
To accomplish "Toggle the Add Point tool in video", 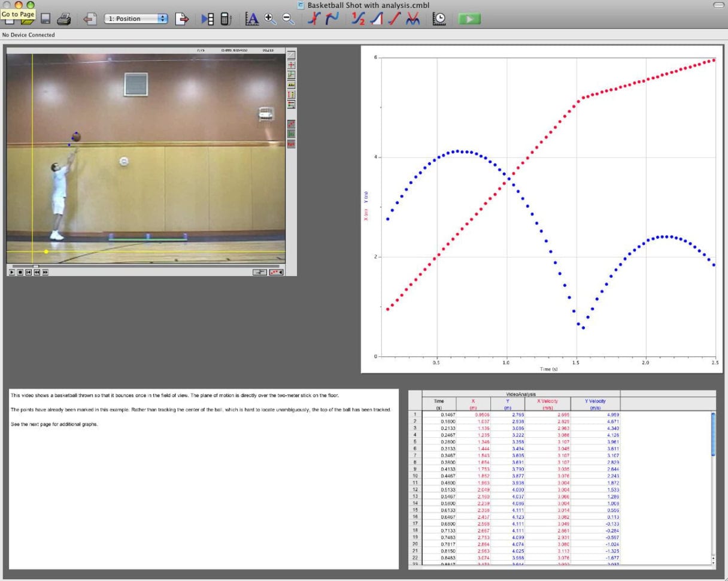I will (292, 65).
